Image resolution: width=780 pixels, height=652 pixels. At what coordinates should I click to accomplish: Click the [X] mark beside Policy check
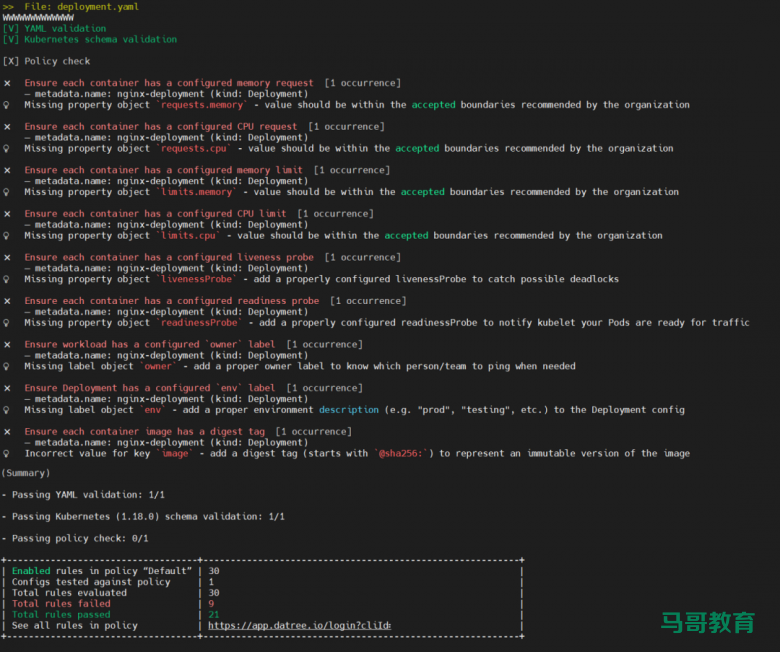click(11, 61)
